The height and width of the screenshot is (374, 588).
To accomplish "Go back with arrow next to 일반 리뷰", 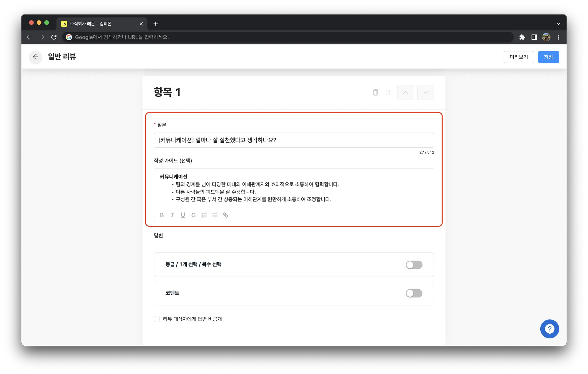I will tap(36, 57).
